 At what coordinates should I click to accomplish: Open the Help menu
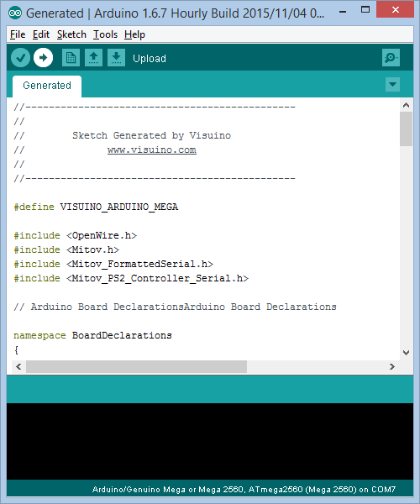(134, 34)
